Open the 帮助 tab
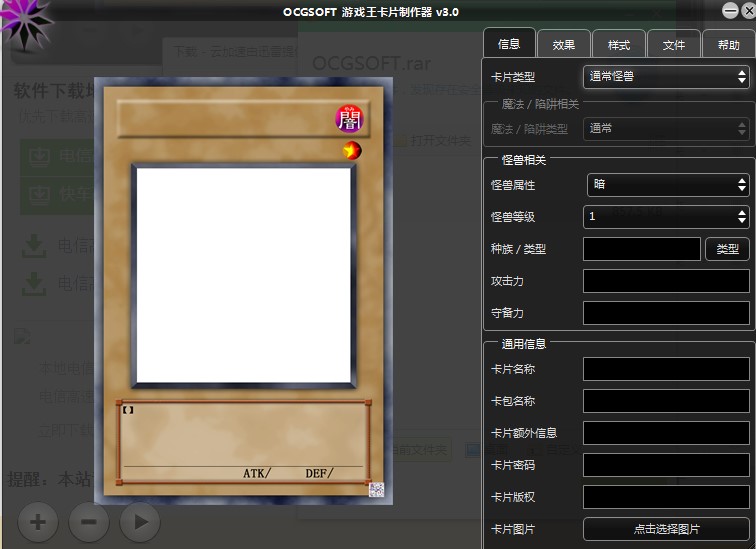756x549 pixels. [x=728, y=44]
